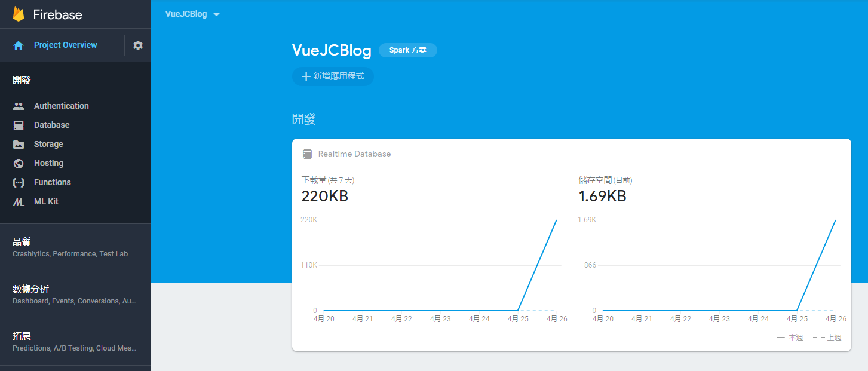Click the 1.69KB storage value
868x371 pixels.
coord(602,196)
